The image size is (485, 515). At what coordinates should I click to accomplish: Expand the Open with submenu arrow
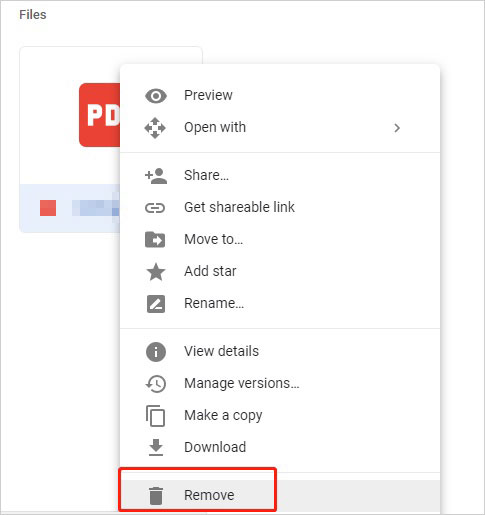point(397,128)
